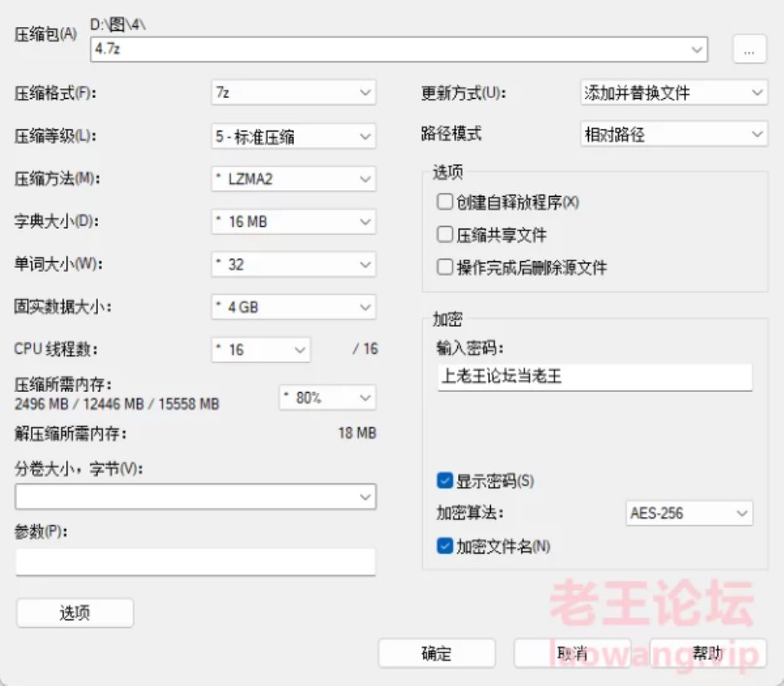Click the 输入密码 label
The height and width of the screenshot is (686, 784).
pos(470,348)
